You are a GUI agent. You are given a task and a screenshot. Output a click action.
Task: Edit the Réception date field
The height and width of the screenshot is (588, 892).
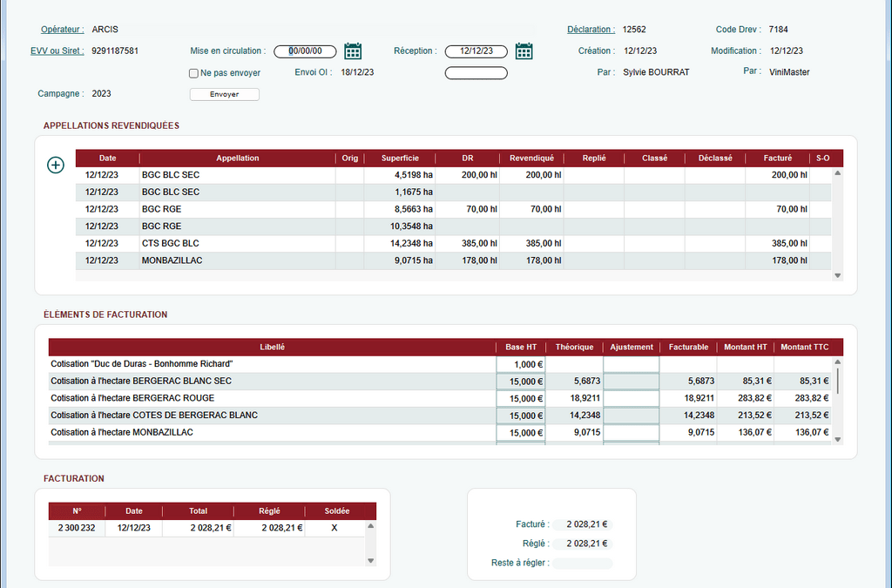(x=476, y=51)
